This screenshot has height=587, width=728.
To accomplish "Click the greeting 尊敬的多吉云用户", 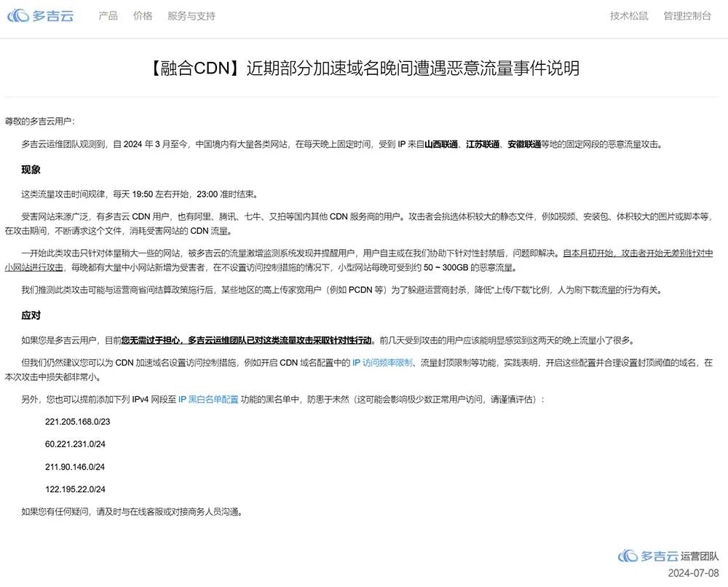I will pyautogui.click(x=40, y=122).
